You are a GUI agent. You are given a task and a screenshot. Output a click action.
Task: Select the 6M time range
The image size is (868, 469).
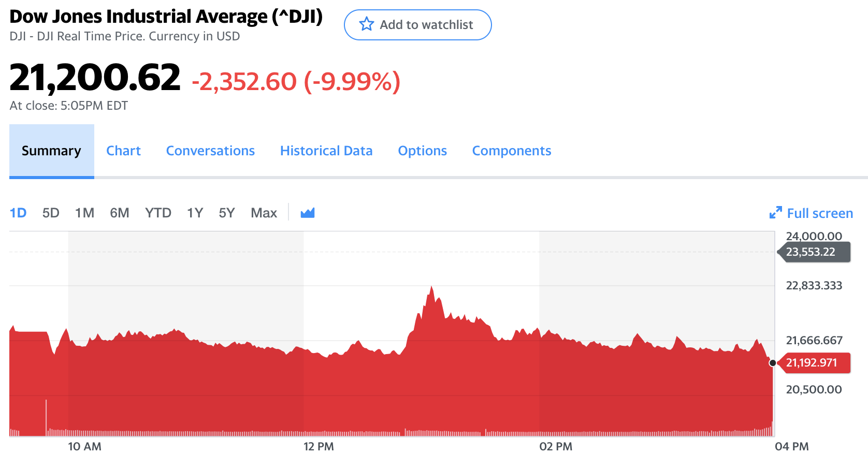119,213
